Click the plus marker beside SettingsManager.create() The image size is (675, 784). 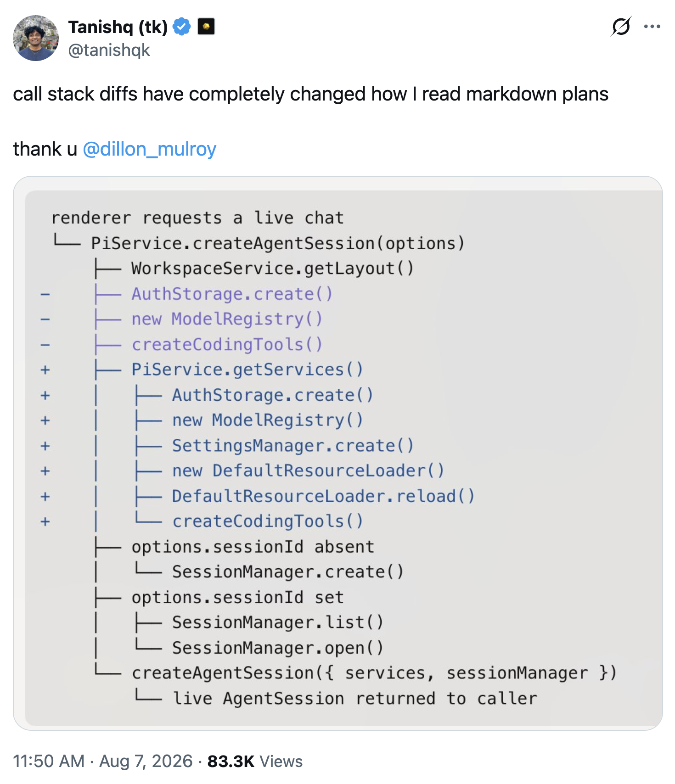pyautogui.click(x=45, y=446)
